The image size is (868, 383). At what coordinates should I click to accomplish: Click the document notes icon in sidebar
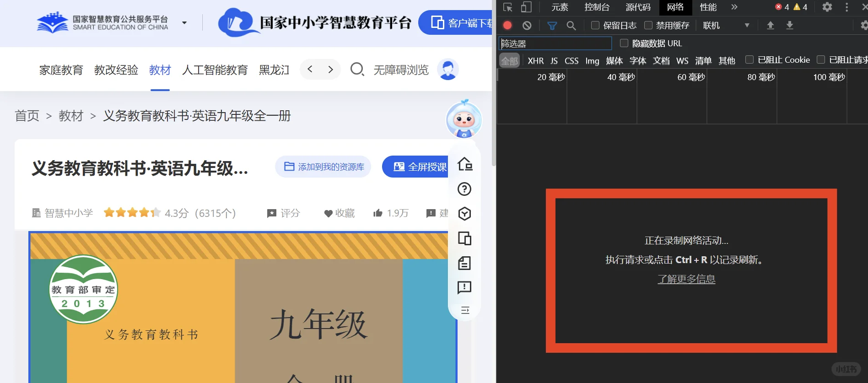[x=464, y=263]
